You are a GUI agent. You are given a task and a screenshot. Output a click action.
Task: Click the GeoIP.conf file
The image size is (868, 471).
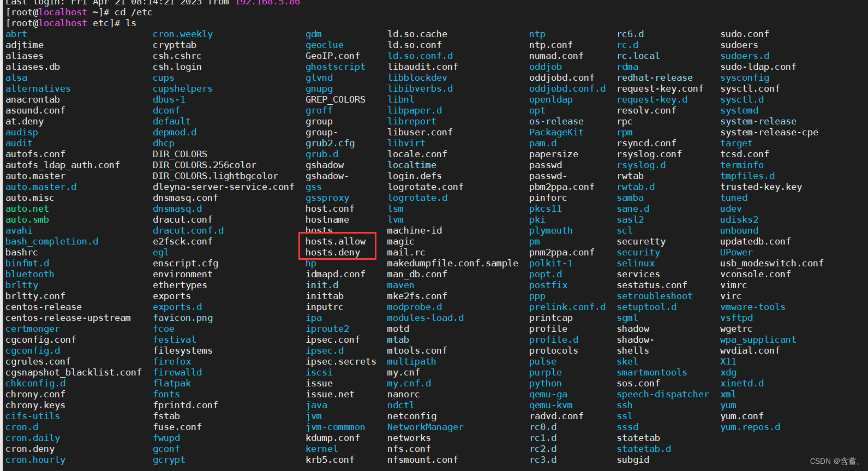coord(333,56)
